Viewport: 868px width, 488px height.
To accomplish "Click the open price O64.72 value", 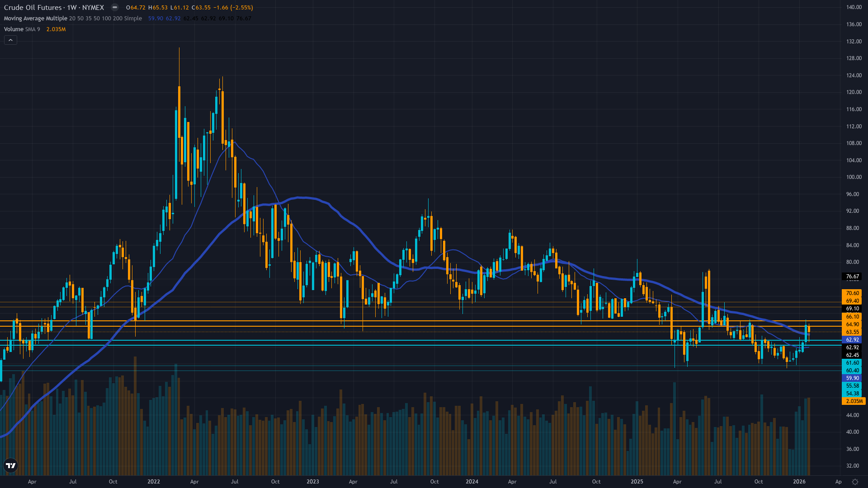I will coord(136,8).
